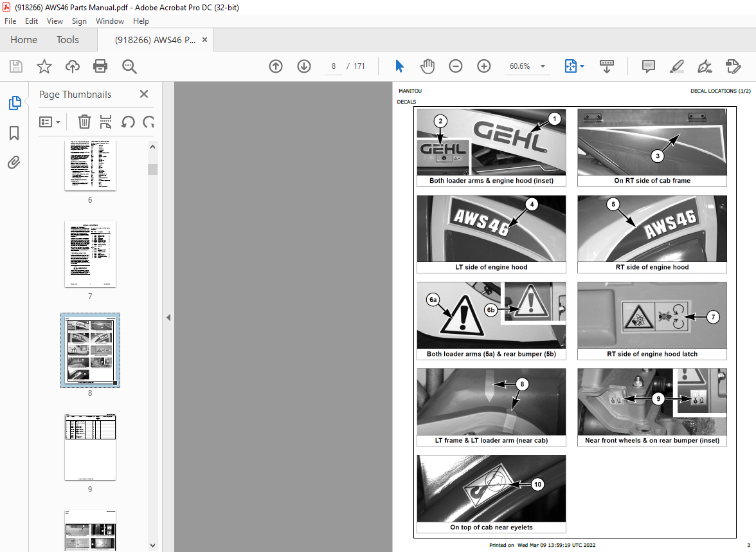Close the AWS46 document tab
756x552 pixels.
click(x=204, y=40)
